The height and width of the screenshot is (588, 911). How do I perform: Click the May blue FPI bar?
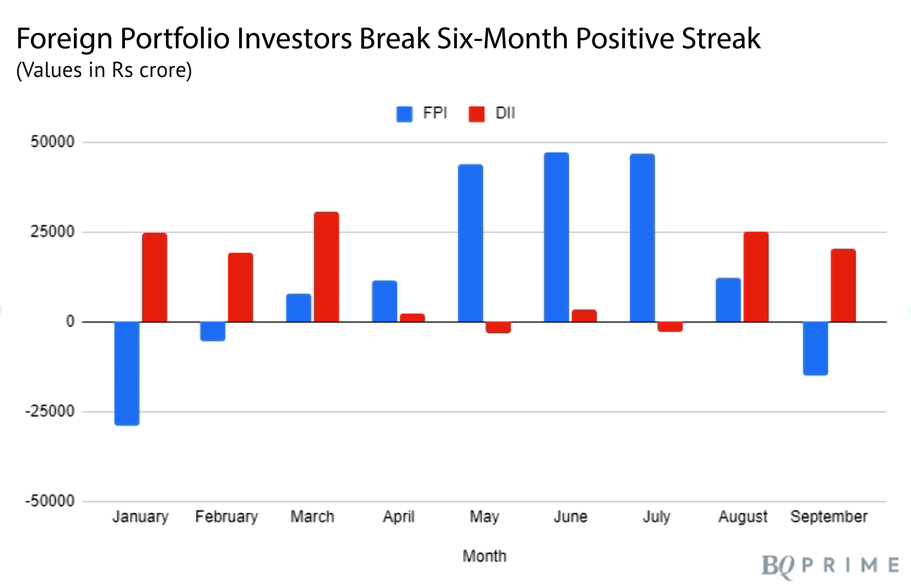click(x=470, y=243)
